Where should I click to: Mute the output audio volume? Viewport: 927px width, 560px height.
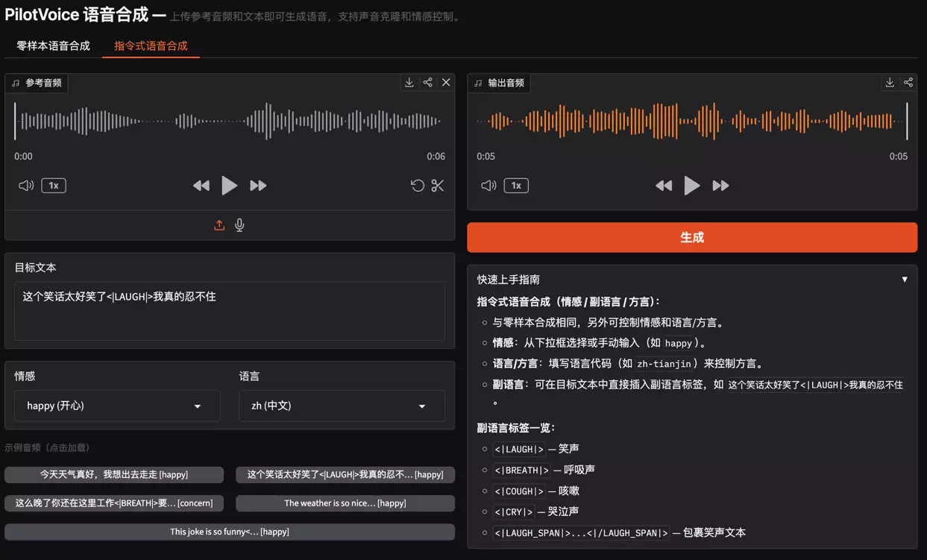pyautogui.click(x=488, y=186)
